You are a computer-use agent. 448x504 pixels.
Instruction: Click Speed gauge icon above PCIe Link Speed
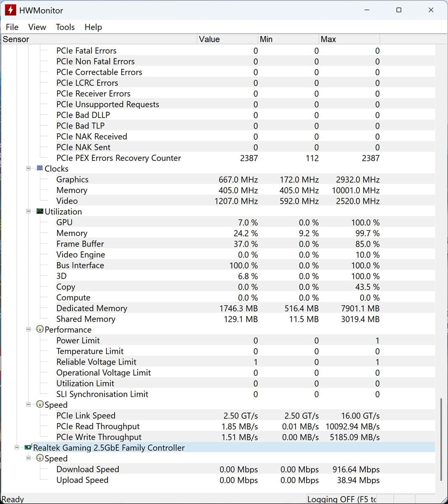pyautogui.click(x=40, y=404)
